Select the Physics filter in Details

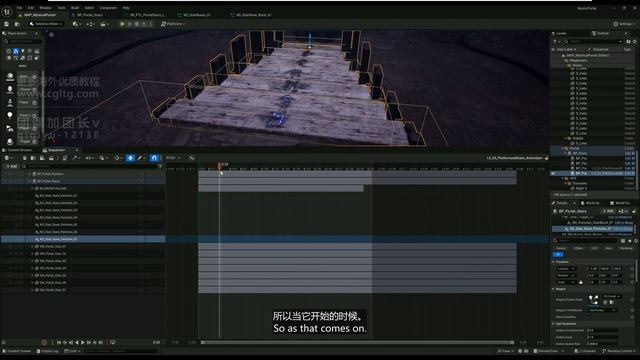[x=578, y=248]
